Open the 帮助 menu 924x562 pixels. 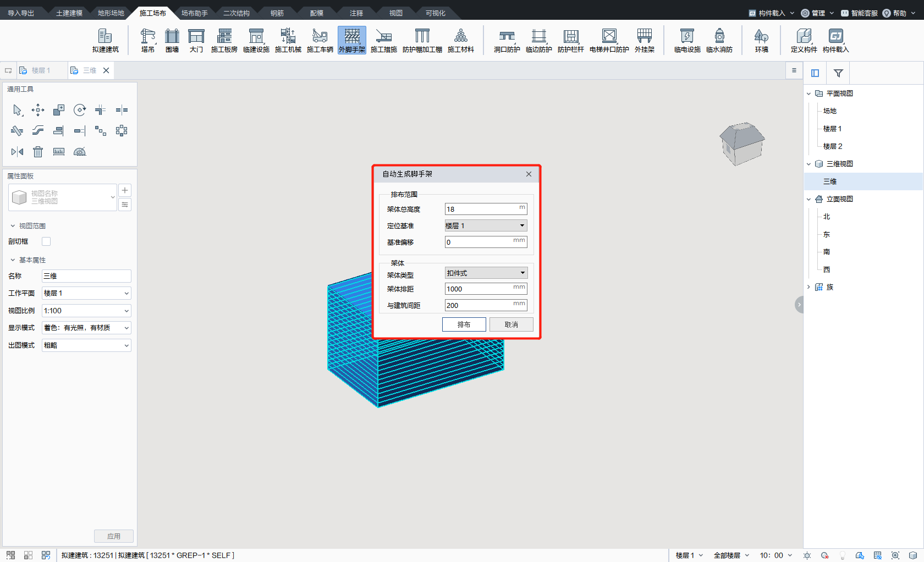point(899,13)
